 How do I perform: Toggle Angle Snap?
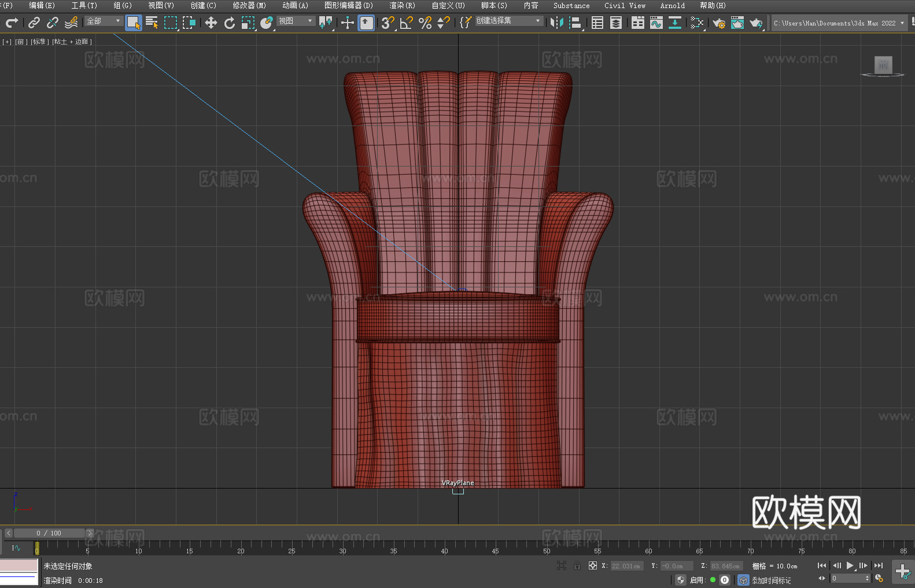[407, 23]
